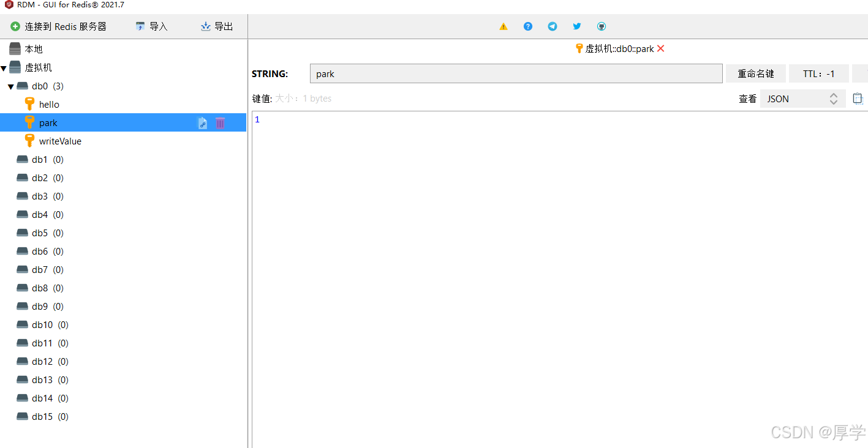This screenshot has height=448, width=868.
Task: Close the park key tab
Action: click(x=660, y=49)
